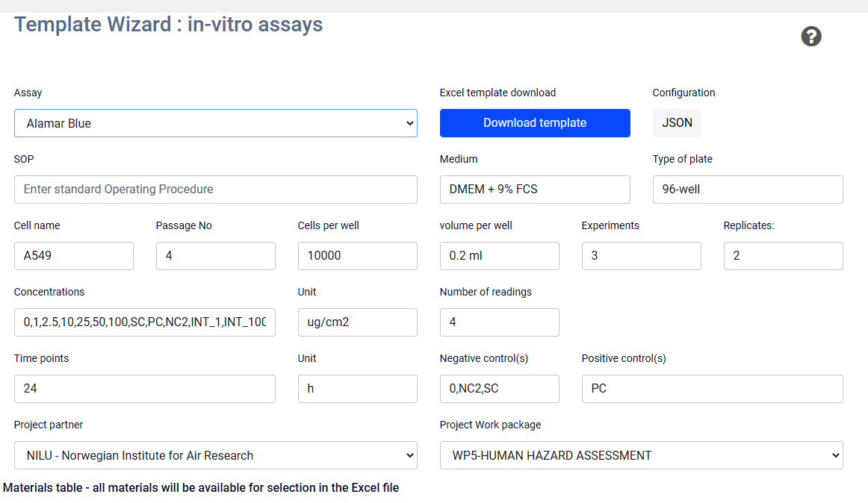Click the Download template button

pyautogui.click(x=535, y=123)
